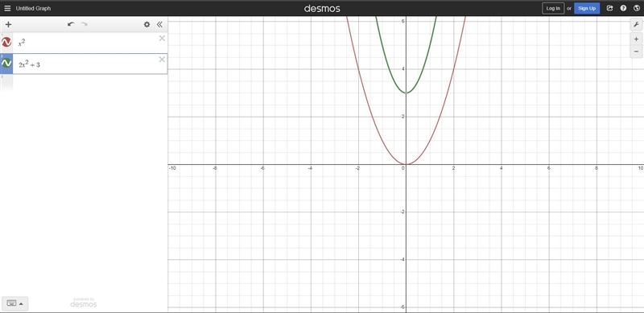644x313 pixels.
Task: Hide the red x² curve
Action: [x=6, y=42]
